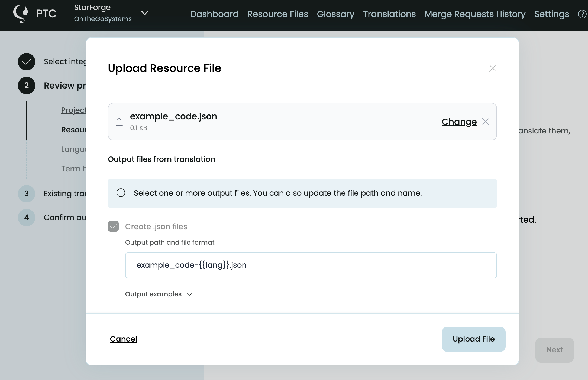
Task: Click the PTC logo icon
Action: coord(21,14)
